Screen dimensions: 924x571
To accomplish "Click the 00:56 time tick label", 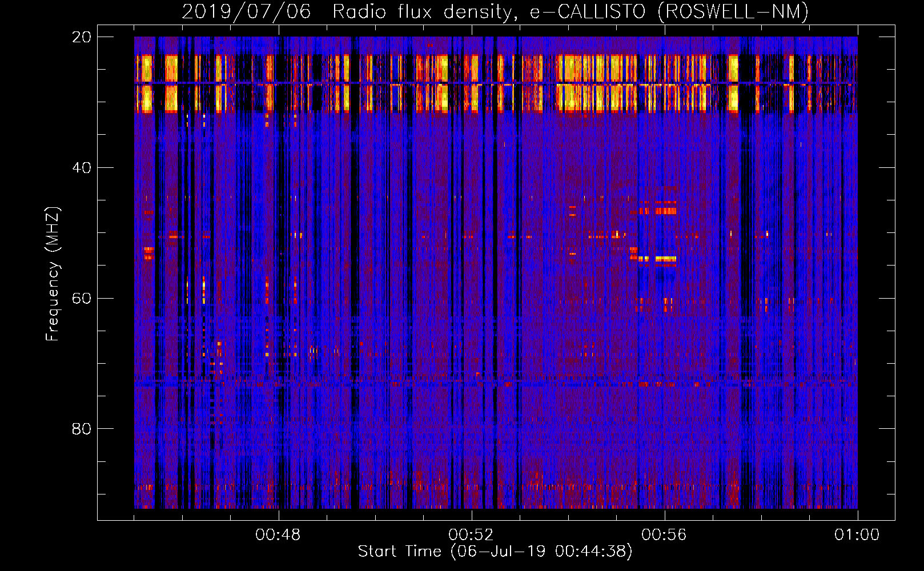I will (x=664, y=535).
